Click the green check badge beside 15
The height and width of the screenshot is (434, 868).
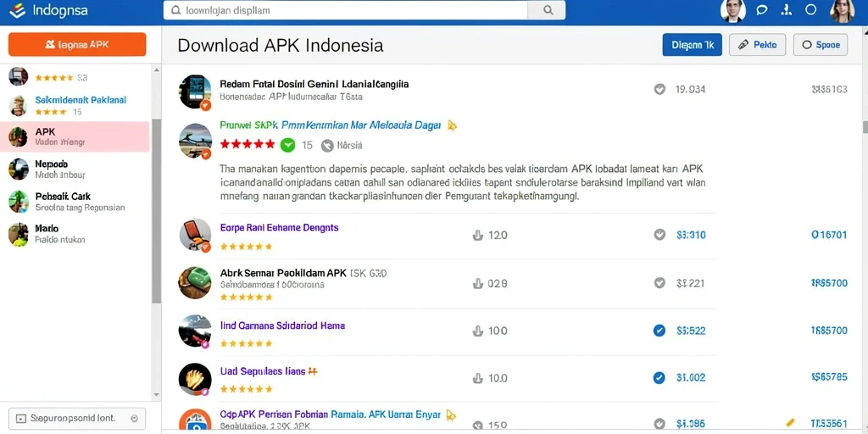(287, 145)
